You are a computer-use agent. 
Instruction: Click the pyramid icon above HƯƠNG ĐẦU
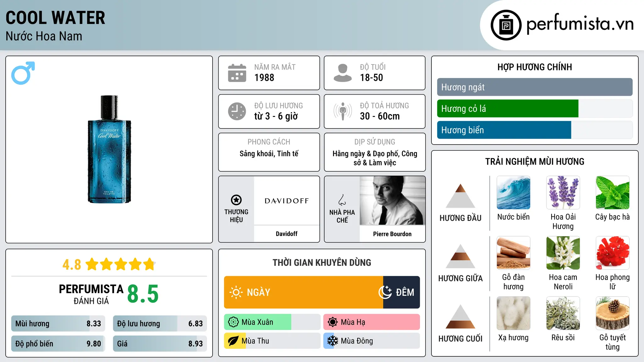pos(461,196)
